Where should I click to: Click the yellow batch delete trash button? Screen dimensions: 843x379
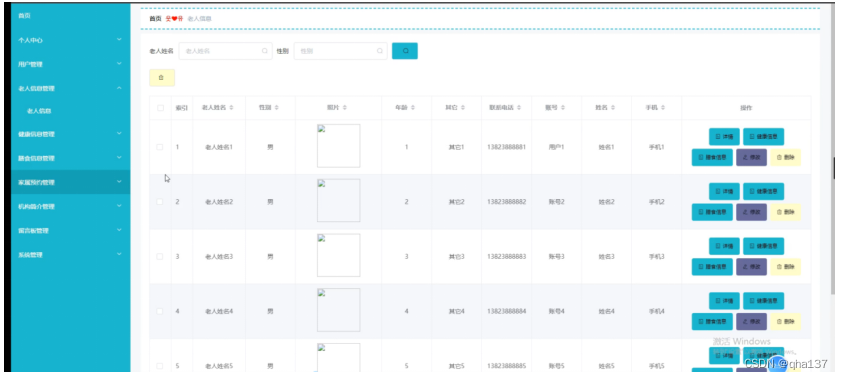point(161,78)
